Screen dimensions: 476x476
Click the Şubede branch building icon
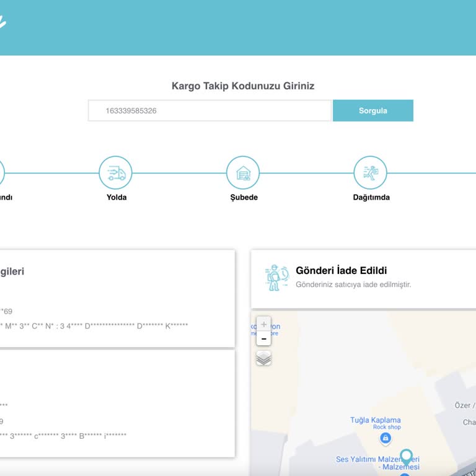pyautogui.click(x=243, y=173)
